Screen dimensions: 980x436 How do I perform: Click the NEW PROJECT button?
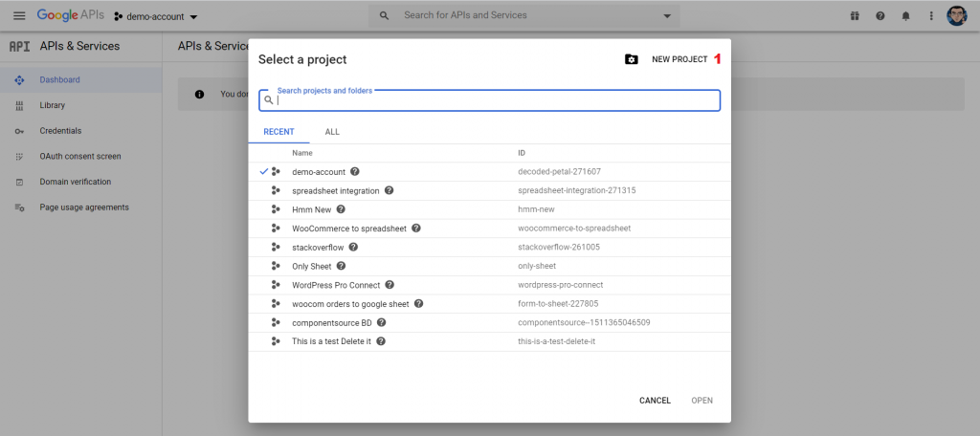pyautogui.click(x=679, y=59)
